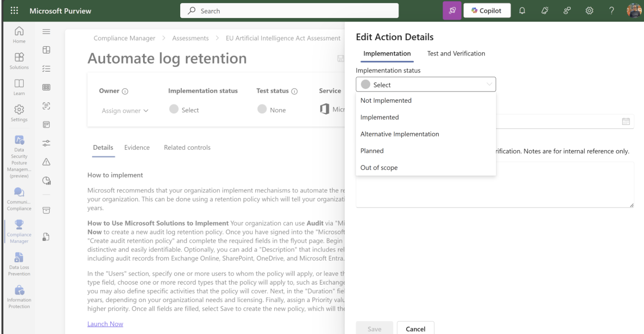Choose Alternative Implementation option
The image size is (644, 334).
click(426, 134)
